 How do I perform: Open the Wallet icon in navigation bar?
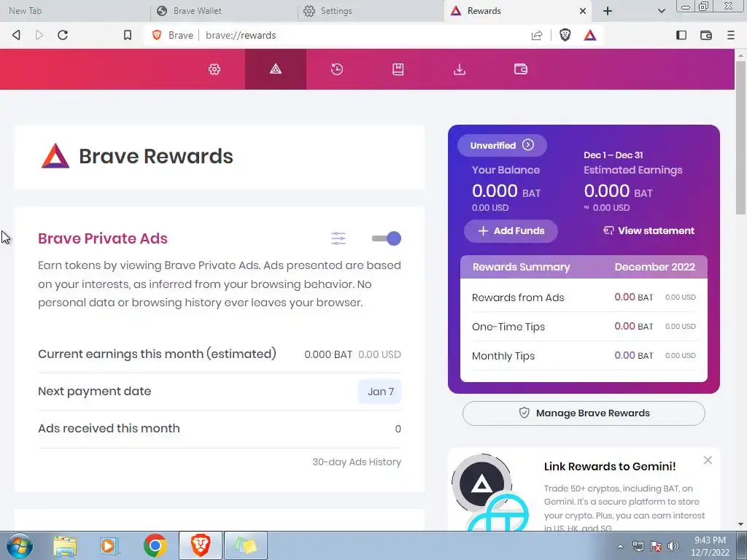[x=521, y=69]
